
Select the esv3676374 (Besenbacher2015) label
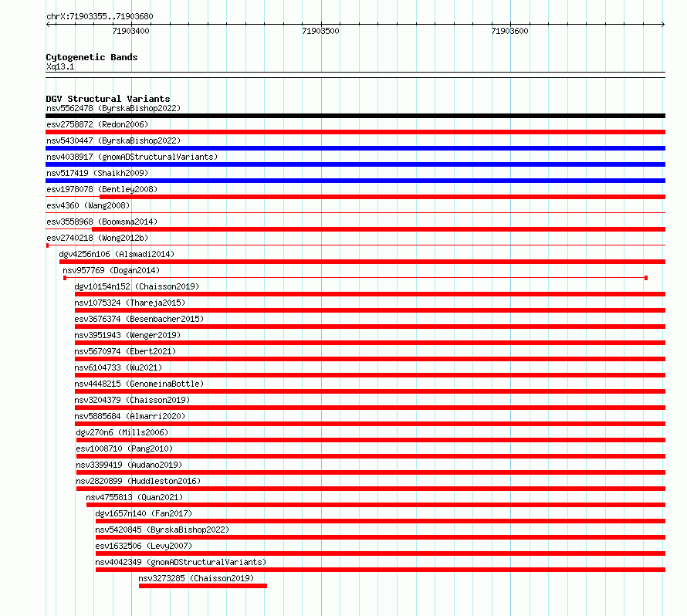click(x=139, y=319)
